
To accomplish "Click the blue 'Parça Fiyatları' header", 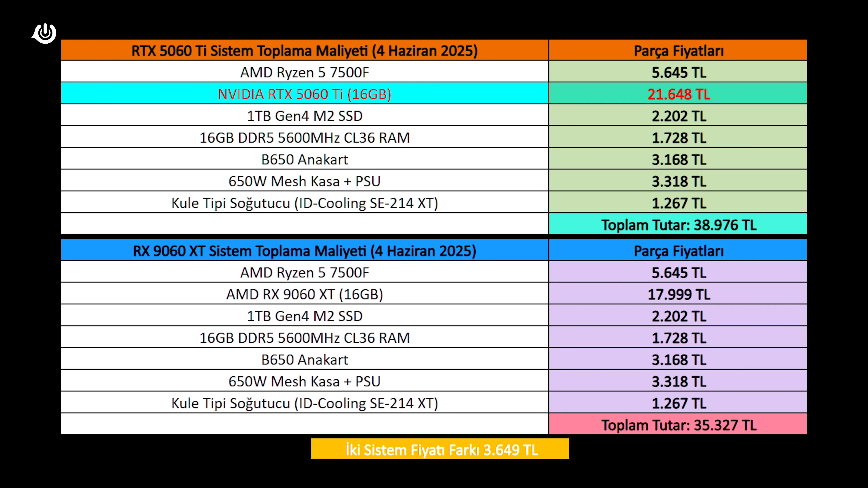I will point(678,250).
